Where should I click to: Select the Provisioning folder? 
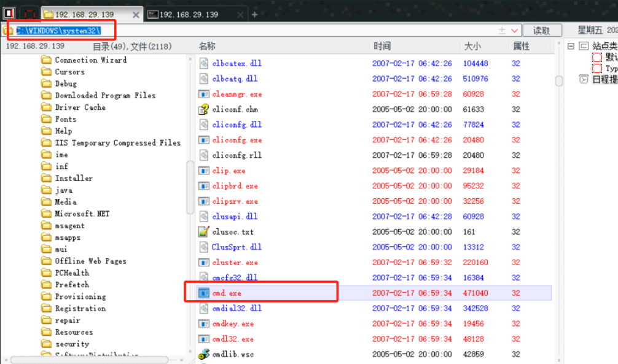pos(80,296)
